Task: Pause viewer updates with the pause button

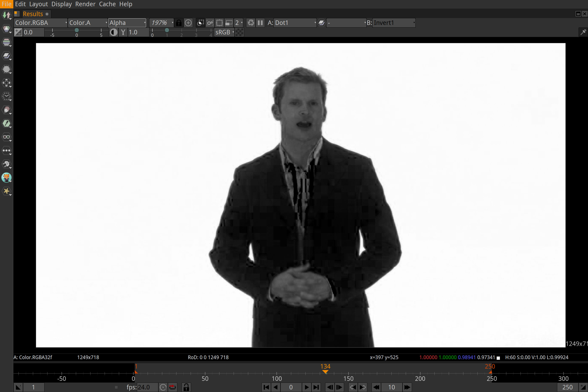Action: (260, 23)
